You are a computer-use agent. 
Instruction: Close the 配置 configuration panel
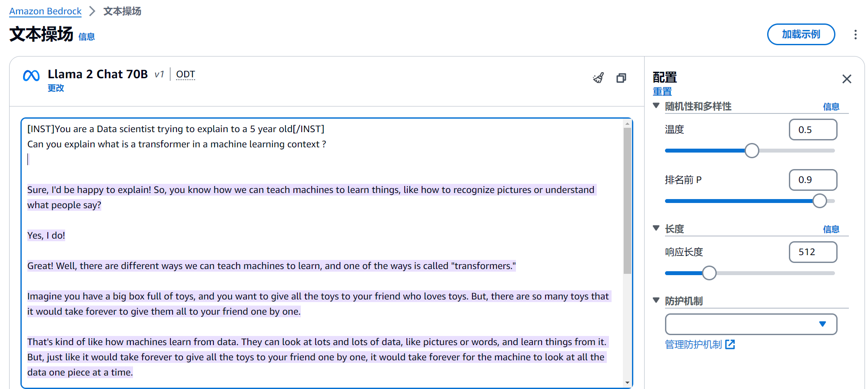847,79
